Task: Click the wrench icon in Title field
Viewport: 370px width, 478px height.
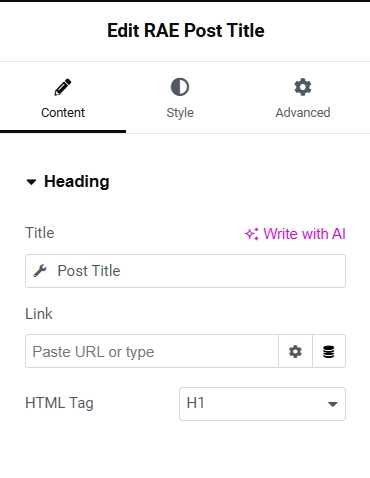Action: click(x=40, y=271)
